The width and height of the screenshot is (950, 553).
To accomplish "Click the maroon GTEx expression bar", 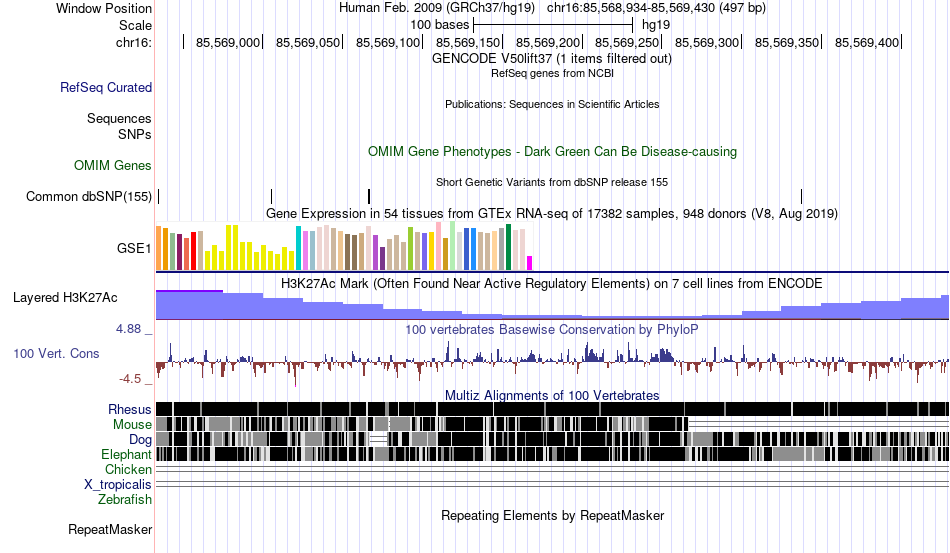I will (x=179, y=252).
